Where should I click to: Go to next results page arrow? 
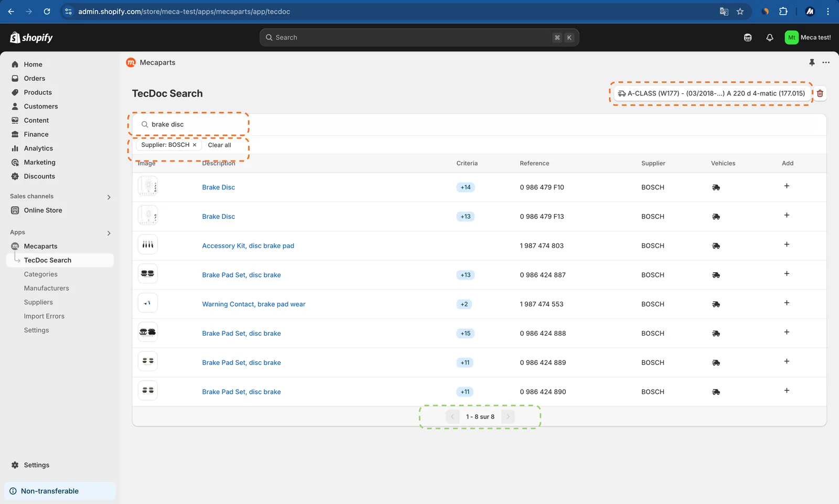click(x=508, y=417)
